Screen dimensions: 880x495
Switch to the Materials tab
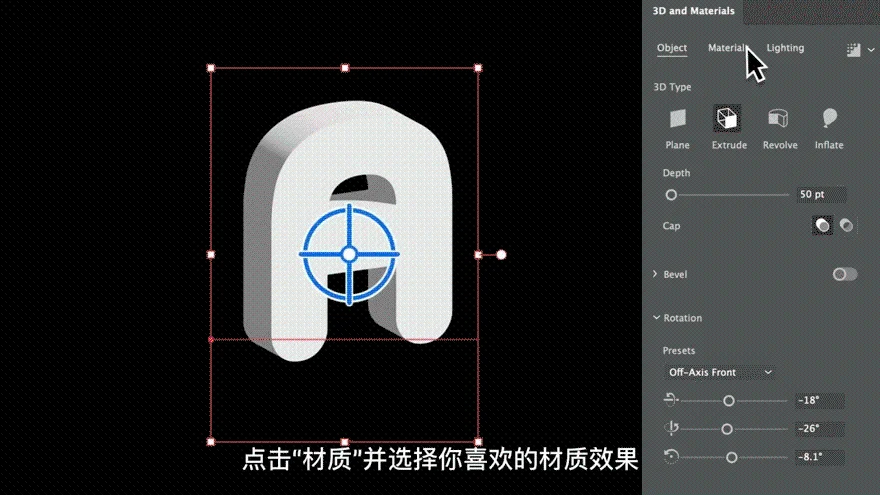tap(728, 48)
